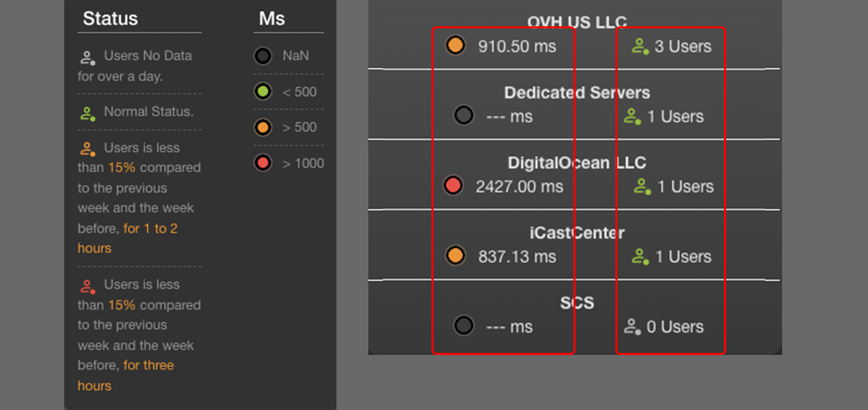This screenshot has width=868, height=410.
Task: Click 1 Users in Dedicated Servers row
Action: 676,117
